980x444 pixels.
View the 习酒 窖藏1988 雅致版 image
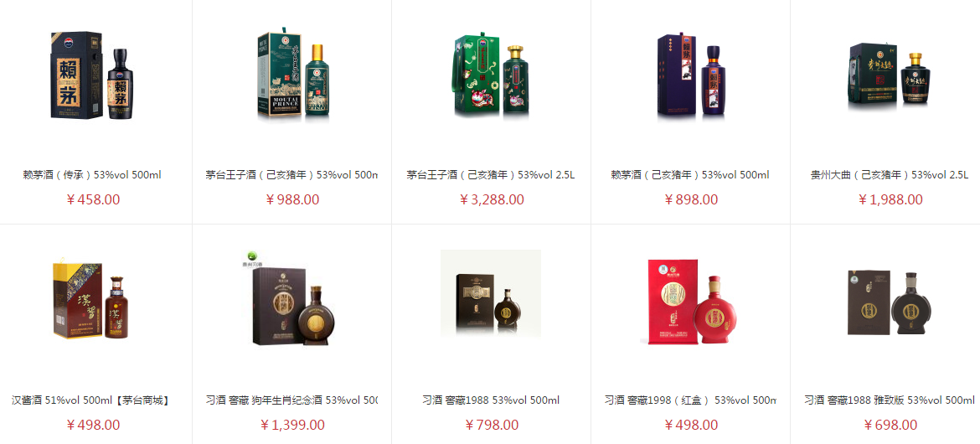tap(890, 300)
